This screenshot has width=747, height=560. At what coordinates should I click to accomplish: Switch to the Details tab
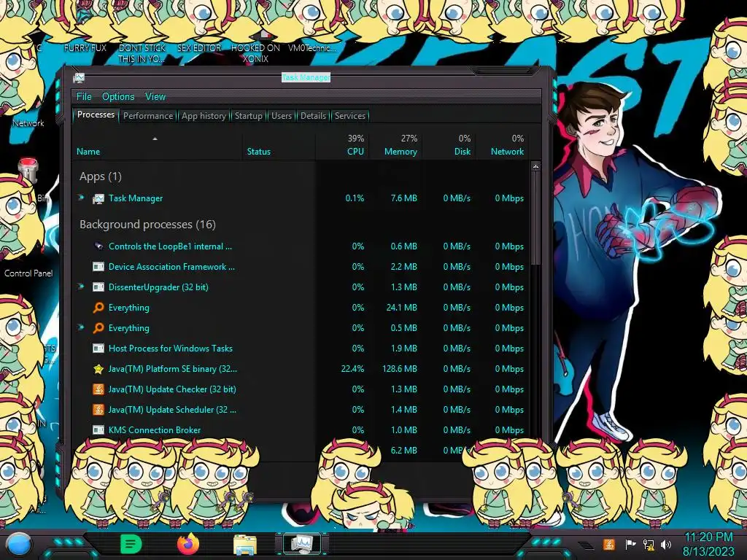314,116
